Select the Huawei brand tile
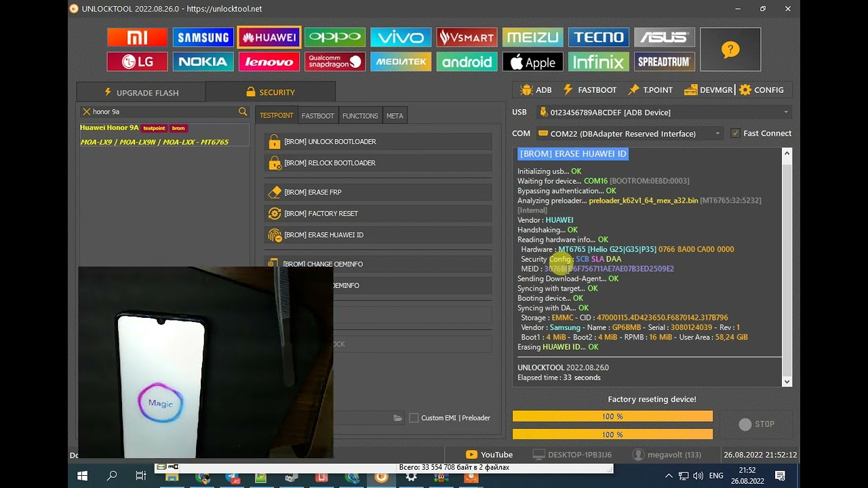 click(x=269, y=37)
